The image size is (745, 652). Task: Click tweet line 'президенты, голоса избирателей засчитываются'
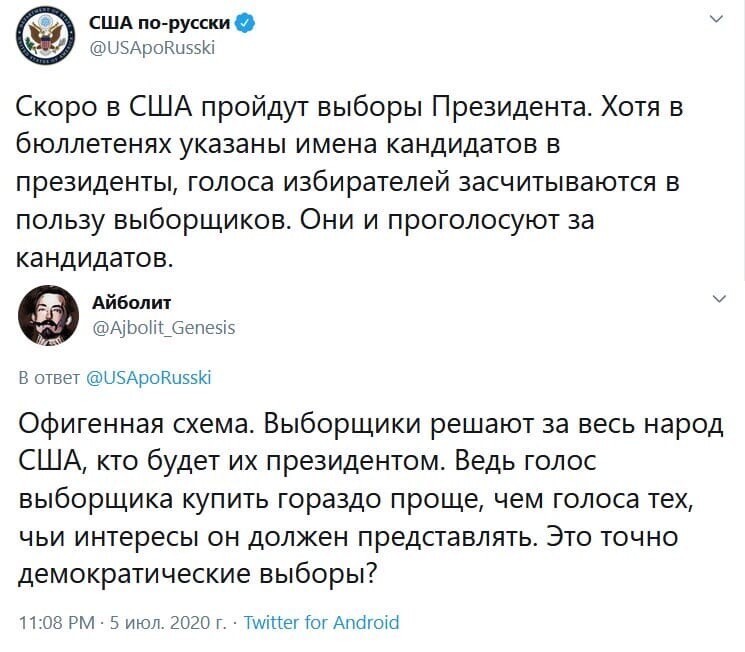click(x=348, y=183)
